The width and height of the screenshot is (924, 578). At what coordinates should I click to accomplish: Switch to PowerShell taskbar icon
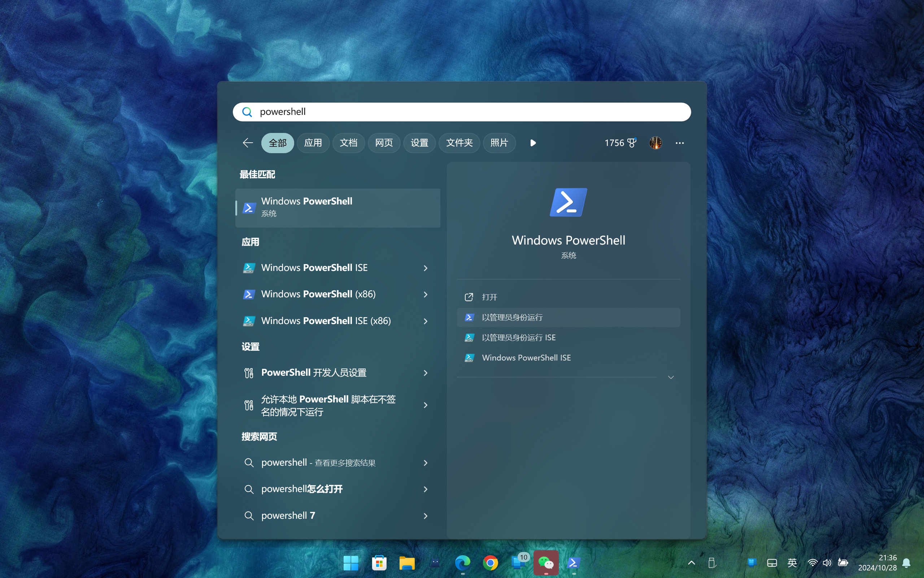[x=574, y=563]
